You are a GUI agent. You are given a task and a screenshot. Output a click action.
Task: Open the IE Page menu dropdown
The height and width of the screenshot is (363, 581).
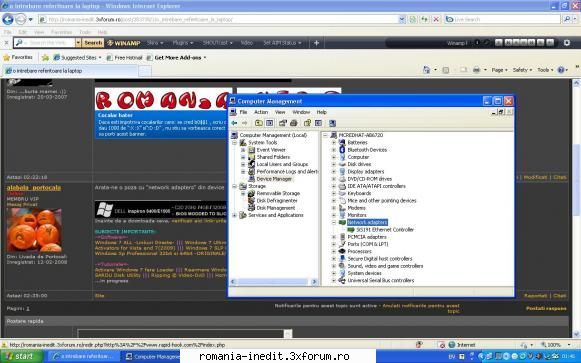pos(499,70)
